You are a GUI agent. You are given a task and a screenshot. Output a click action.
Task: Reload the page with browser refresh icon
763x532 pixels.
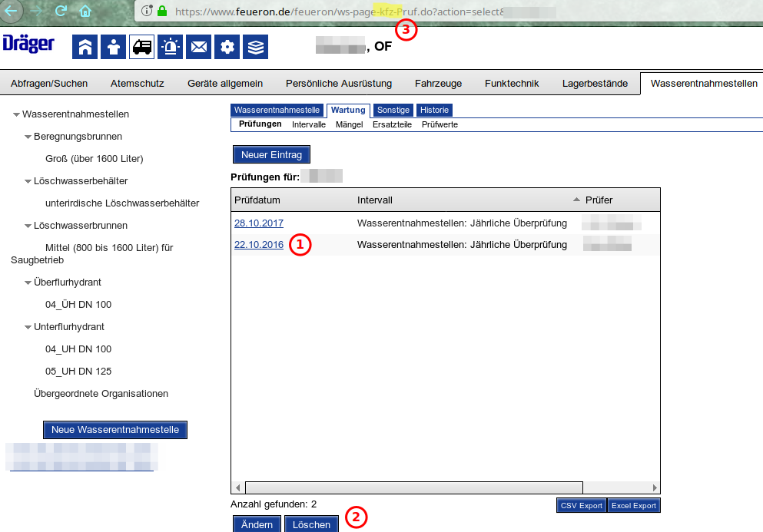click(61, 12)
